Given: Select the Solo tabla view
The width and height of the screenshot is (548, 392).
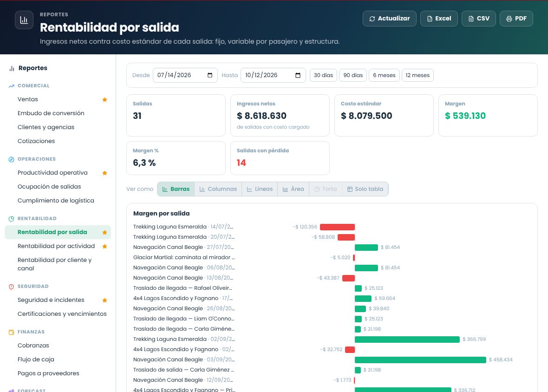Looking at the screenshot, I should [x=365, y=189].
